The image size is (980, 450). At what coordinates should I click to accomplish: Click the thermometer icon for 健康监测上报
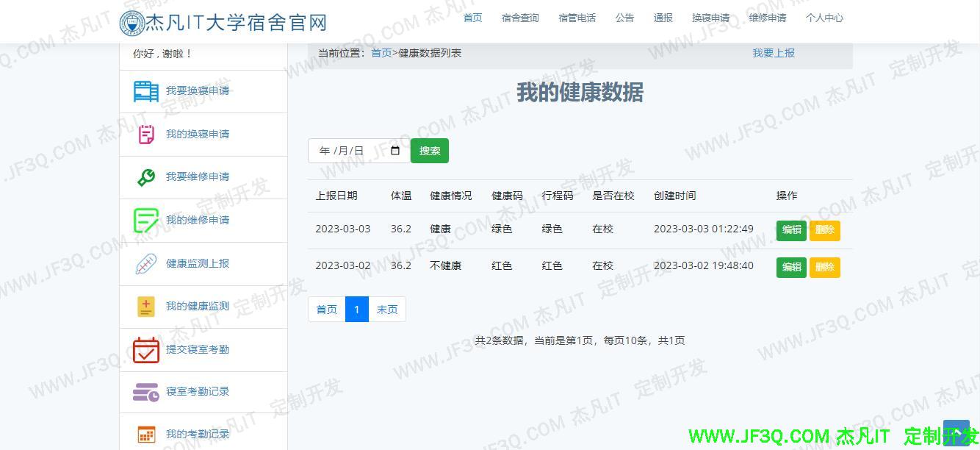click(x=145, y=263)
